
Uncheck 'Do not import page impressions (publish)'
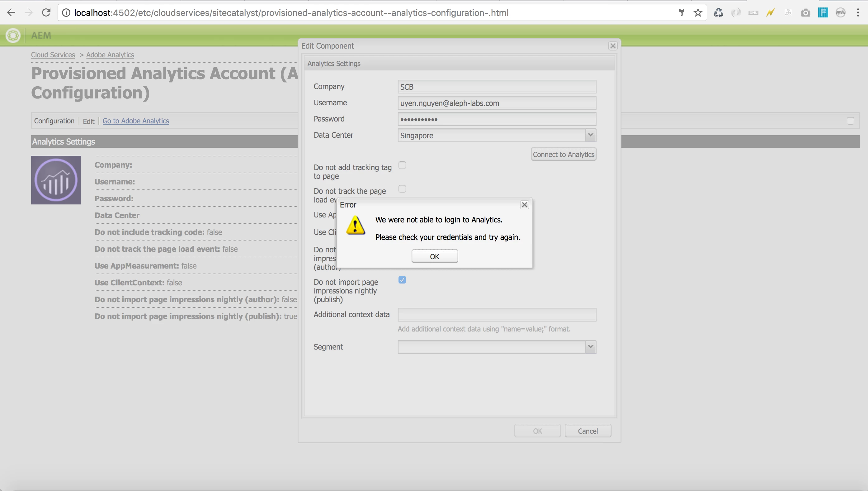tap(402, 280)
